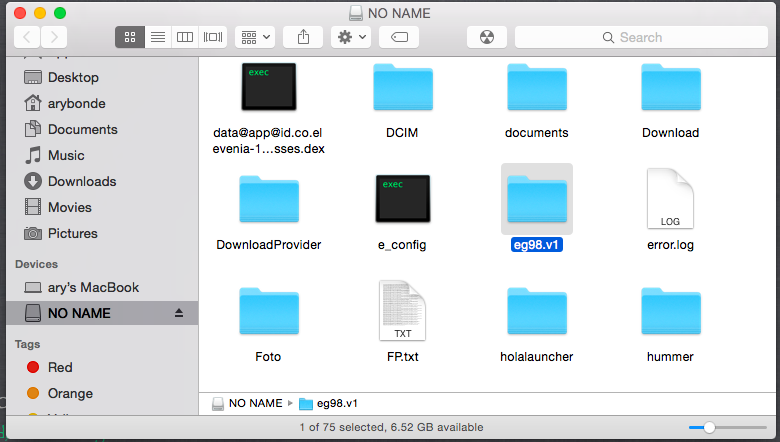Select Movies in the sidebar
This screenshot has width=780, height=442.
[x=58, y=207]
